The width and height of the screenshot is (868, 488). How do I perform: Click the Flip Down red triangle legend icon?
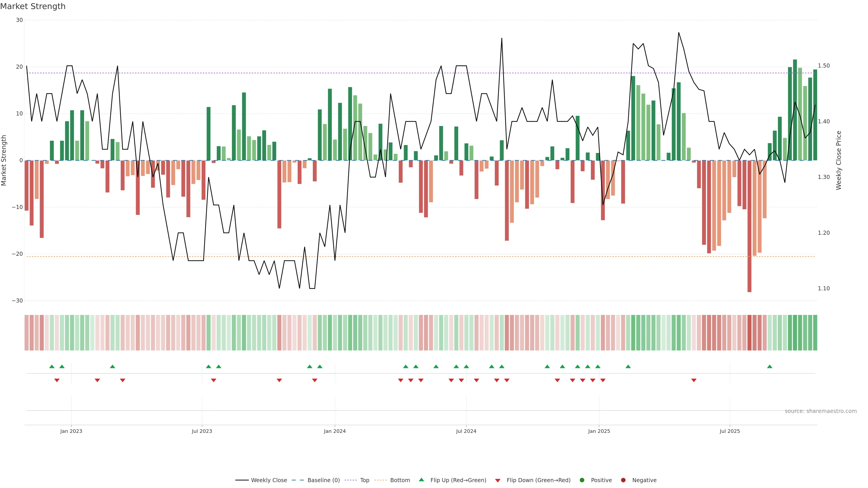coord(498,481)
